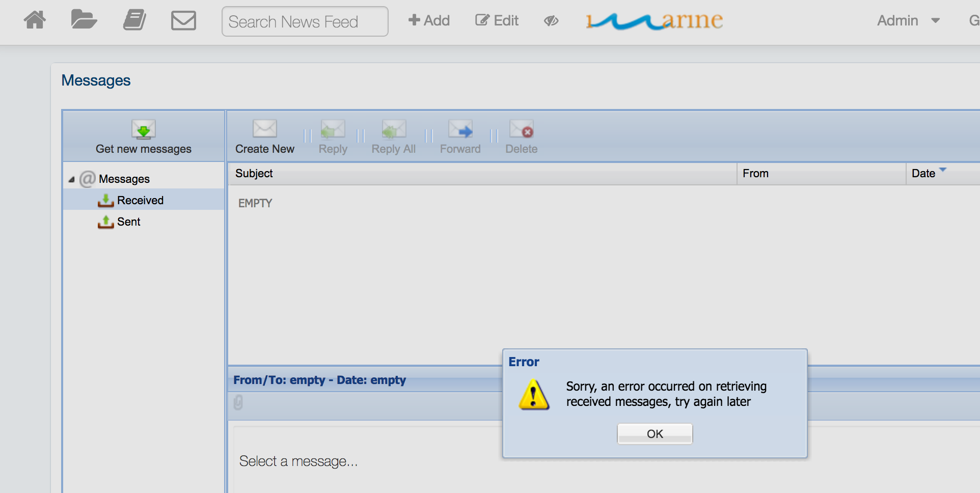
Task: Collapse the Messages tree node
Action: click(71, 179)
